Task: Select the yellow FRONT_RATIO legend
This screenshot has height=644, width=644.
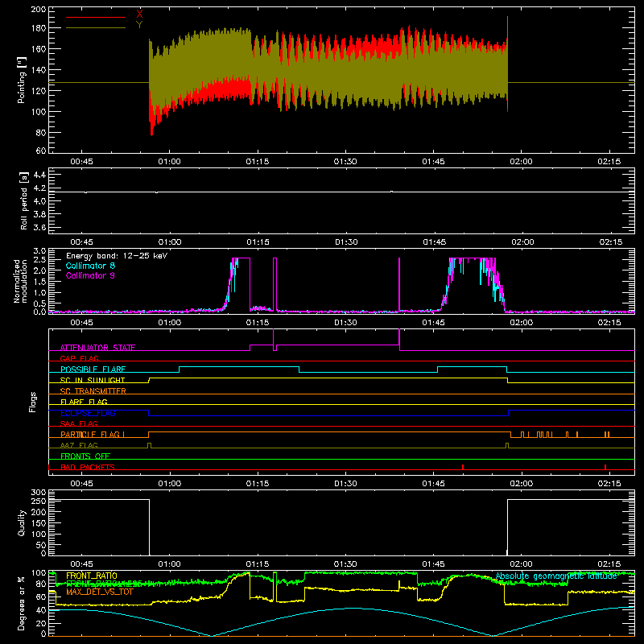Action: point(92,576)
